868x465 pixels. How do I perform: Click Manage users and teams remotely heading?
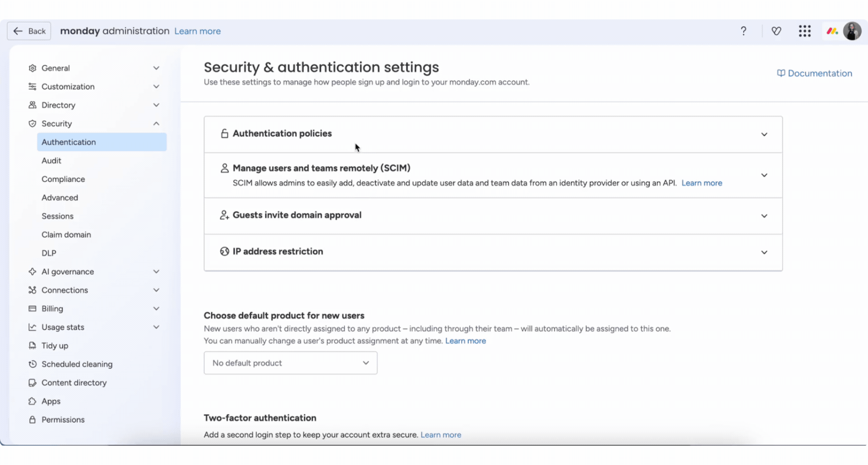point(321,168)
